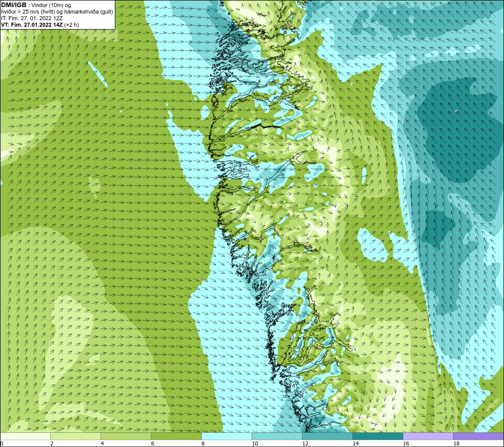Click the 2–4 m/s light green legend swatch
Viewport: 504px width, 447px height.
coord(76,436)
